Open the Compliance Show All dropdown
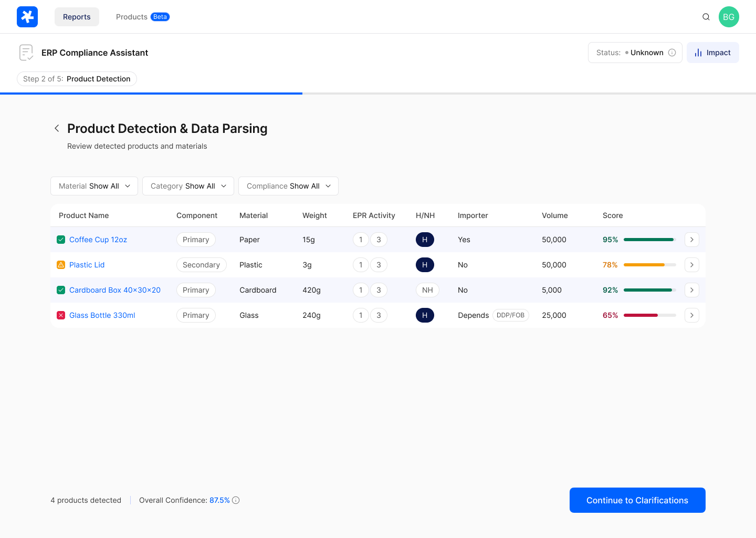 [x=288, y=185]
